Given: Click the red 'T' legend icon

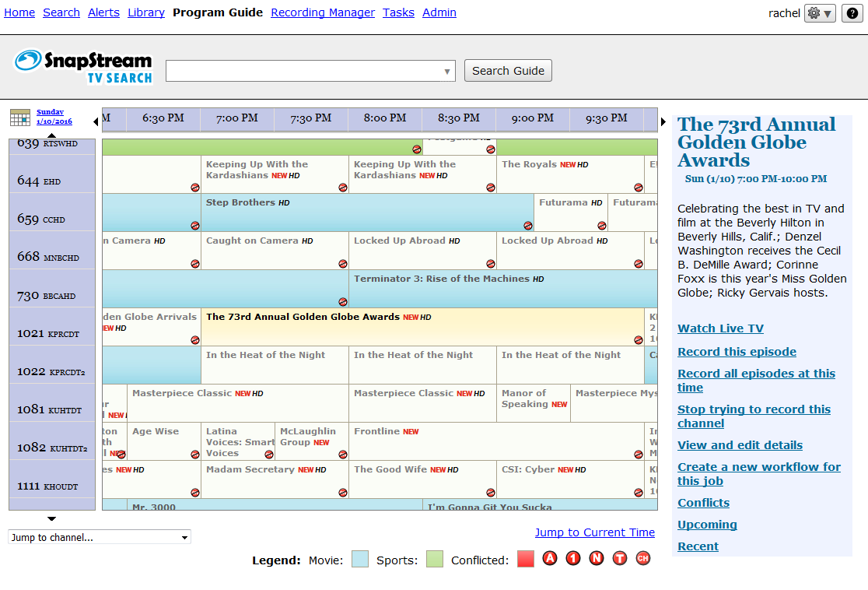Looking at the screenshot, I should coord(620,559).
